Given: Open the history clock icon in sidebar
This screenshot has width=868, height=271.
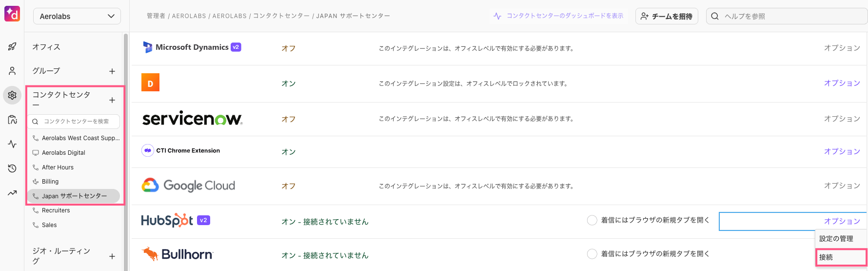Looking at the screenshot, I should (12, 168).
